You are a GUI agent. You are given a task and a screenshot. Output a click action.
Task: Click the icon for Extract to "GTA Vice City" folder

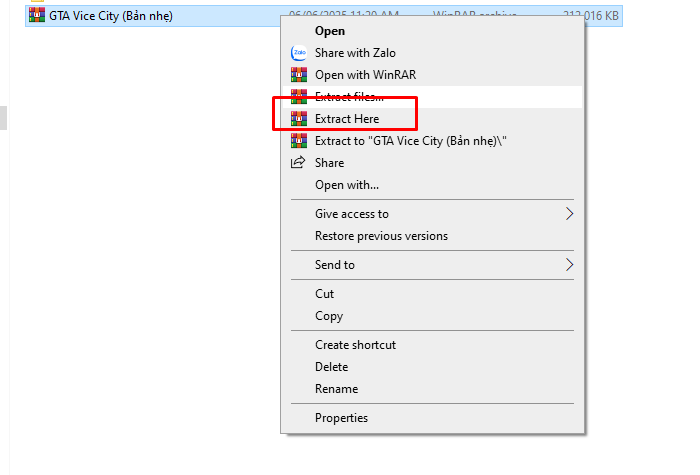297,141
